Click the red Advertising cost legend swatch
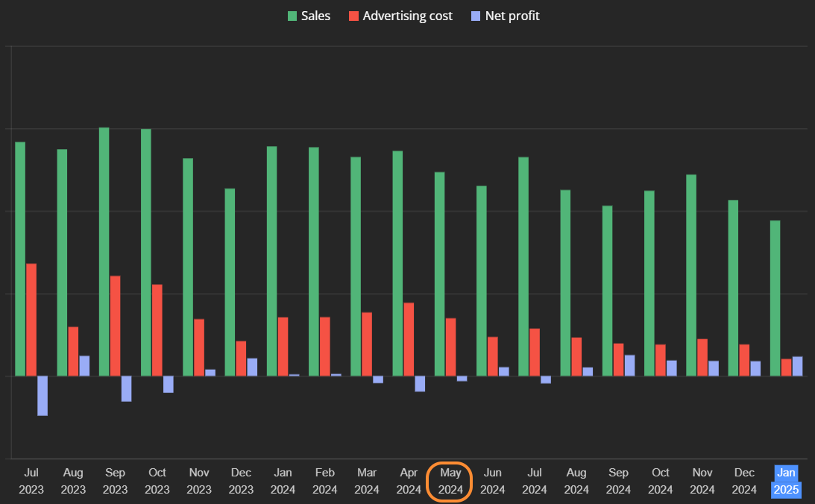Screen dimensions: 815x504 click(x=353, y=16)
